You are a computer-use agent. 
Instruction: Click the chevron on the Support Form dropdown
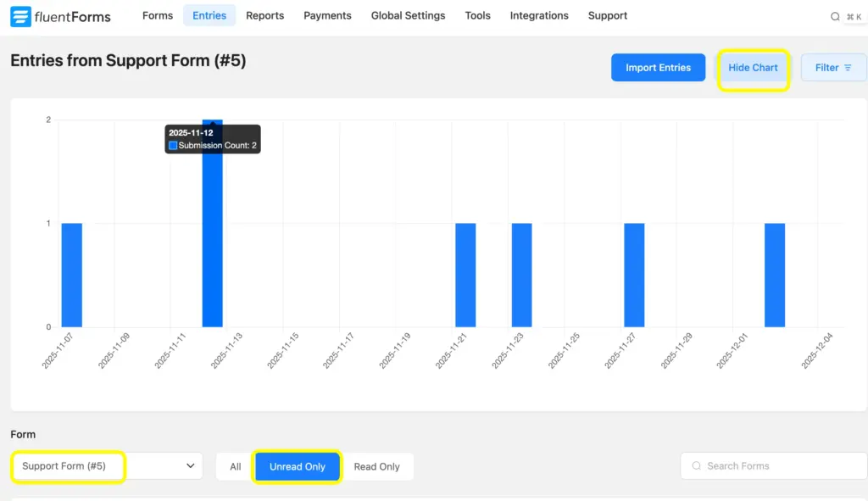190,465
